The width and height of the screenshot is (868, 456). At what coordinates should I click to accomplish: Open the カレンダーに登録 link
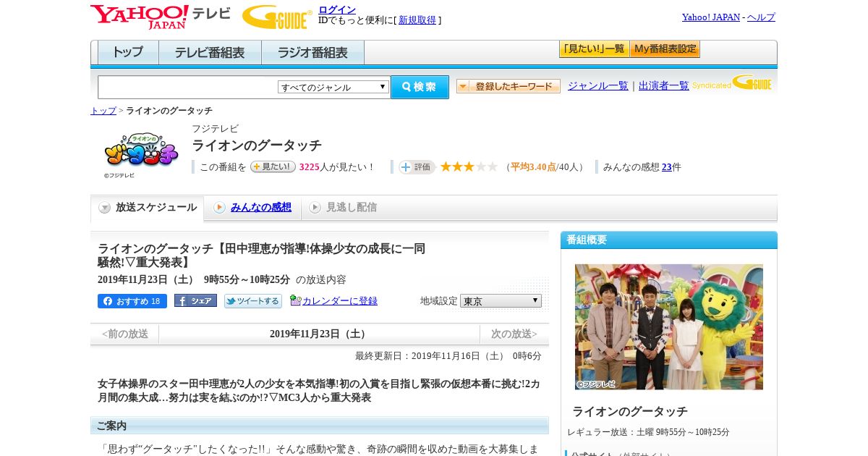point(340,301)
